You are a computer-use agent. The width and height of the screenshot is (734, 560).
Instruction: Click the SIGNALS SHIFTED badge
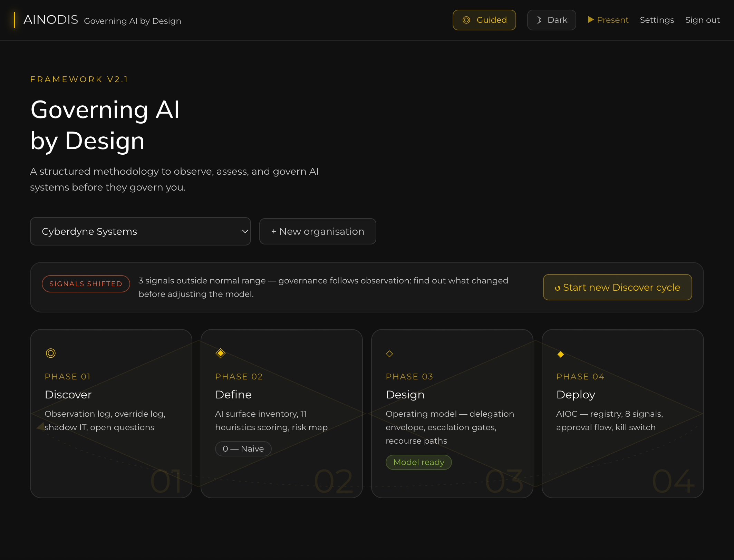pyautogui.click(x=86, y=284)
